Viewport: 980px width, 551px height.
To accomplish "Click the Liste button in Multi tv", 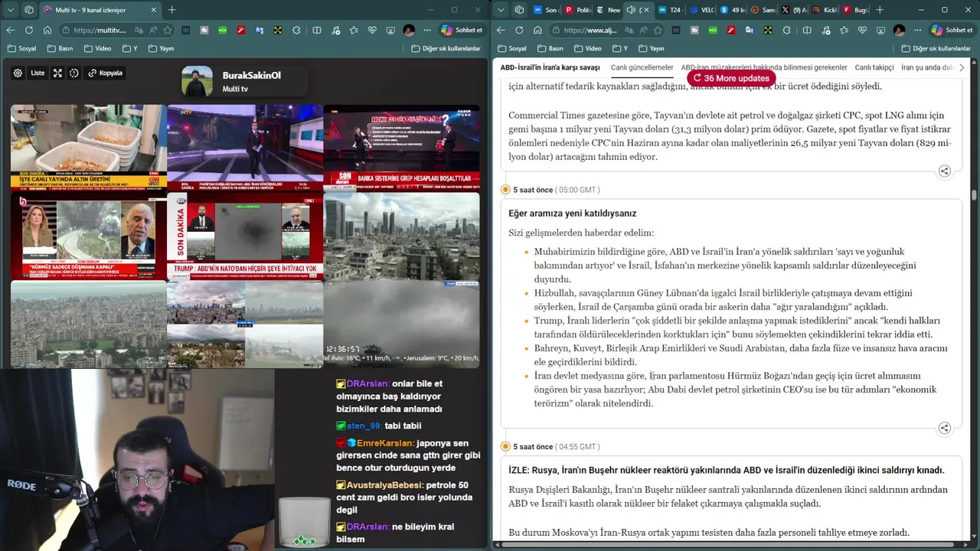I will click(x=38, y=73).
